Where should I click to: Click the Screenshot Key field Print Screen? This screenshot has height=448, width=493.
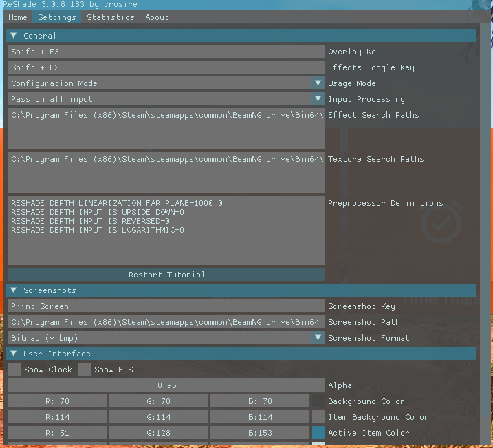[166, 306]
